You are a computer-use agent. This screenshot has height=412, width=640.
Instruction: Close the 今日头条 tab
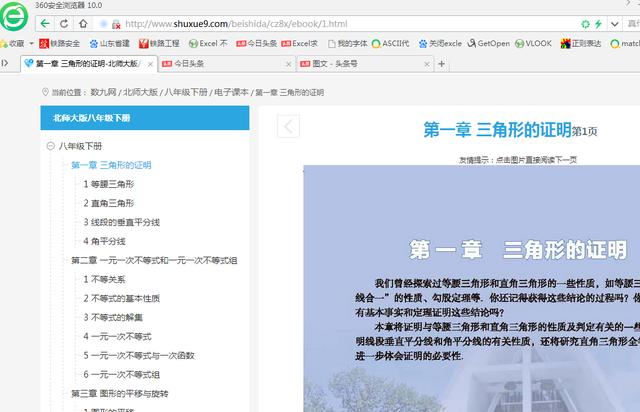[289, 64]
